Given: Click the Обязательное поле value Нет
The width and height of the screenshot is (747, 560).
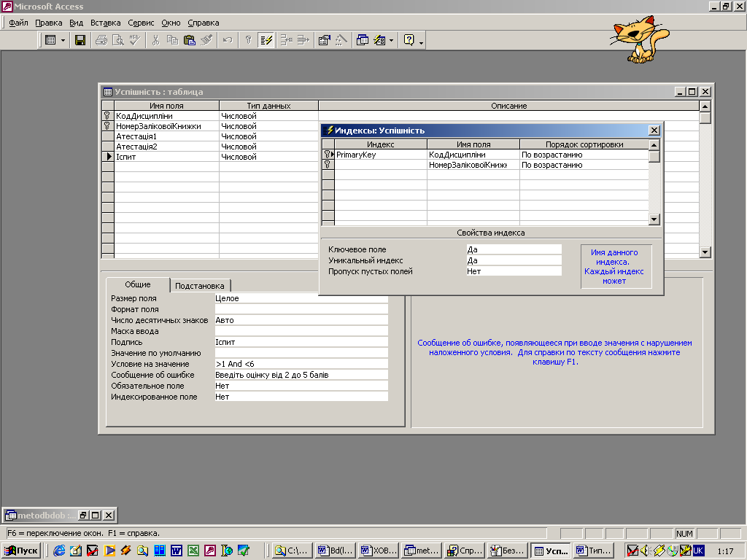Looking at the screenshot, I should [301, 386].
